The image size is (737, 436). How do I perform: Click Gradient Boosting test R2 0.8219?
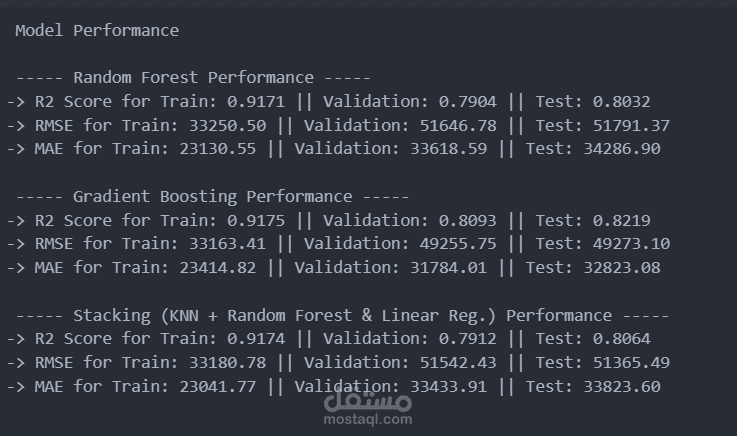coord(621,220)
